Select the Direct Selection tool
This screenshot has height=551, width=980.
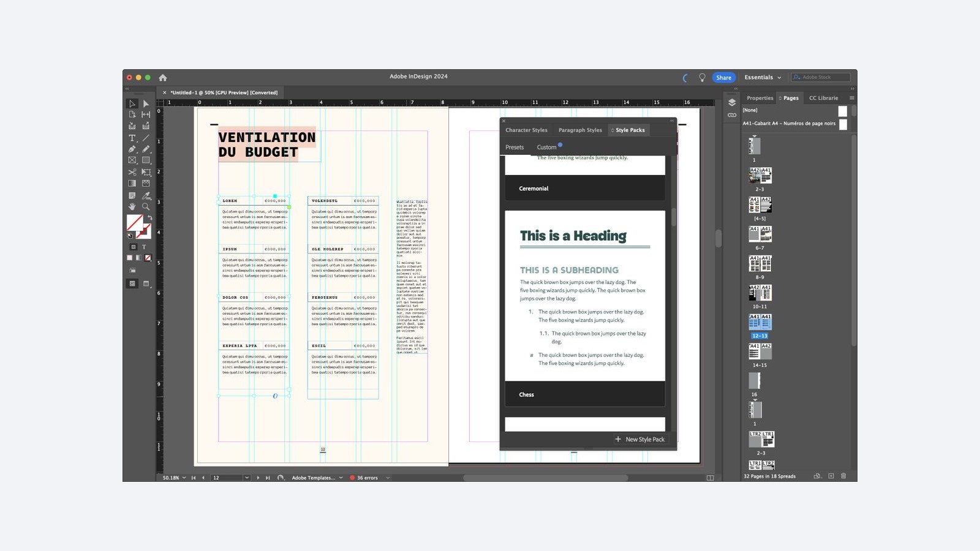pyautogui.click(x=146, y=103)
